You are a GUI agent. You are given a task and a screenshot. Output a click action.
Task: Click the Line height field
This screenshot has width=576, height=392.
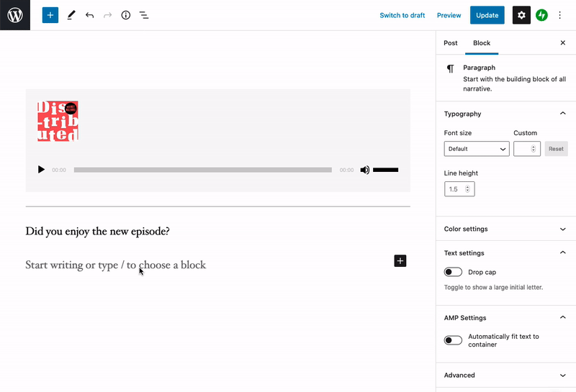[459, 189]
